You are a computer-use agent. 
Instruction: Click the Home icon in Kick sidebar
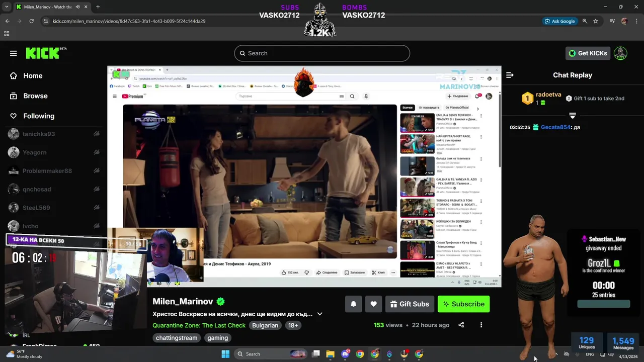pos(14,76)
